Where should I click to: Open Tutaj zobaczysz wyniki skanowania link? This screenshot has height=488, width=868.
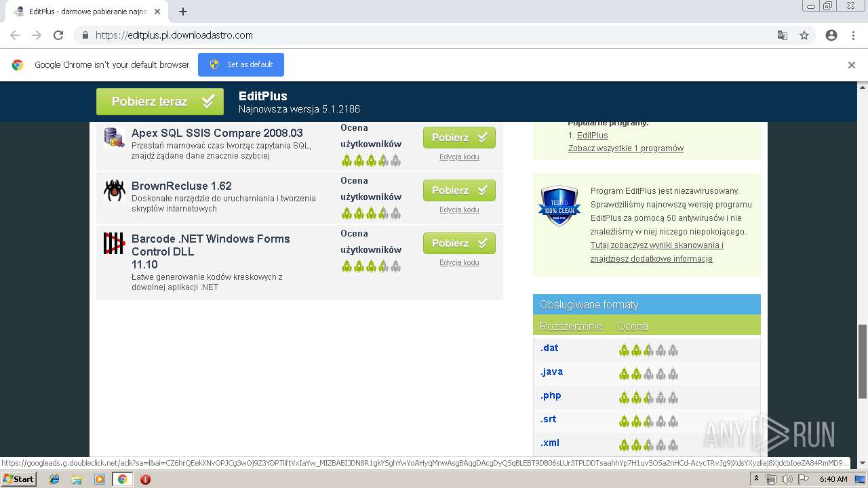pos(656,252)
